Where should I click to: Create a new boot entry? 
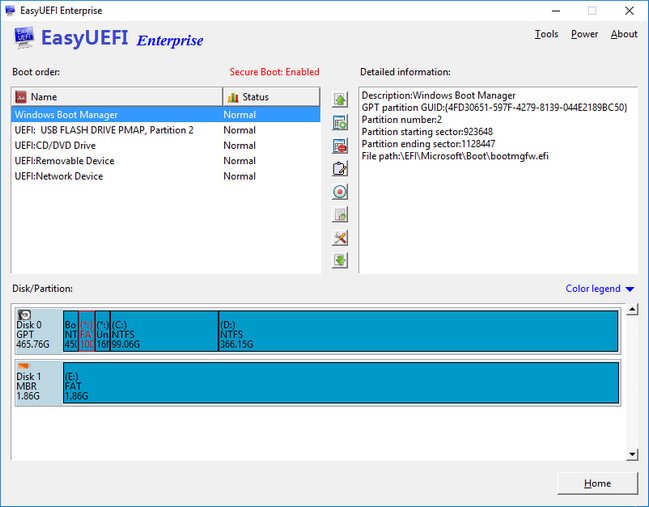click(x=340, y=123)
